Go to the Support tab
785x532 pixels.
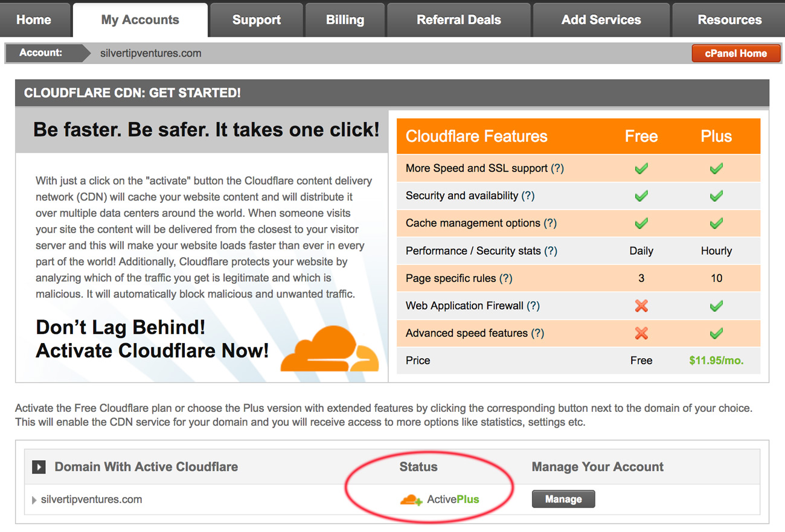(257, 19)
